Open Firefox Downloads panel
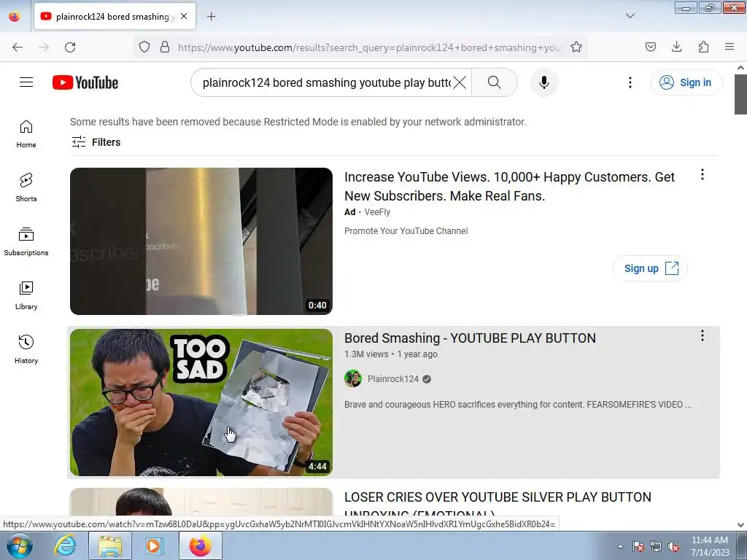The width and height of the screenshot is (747, 560). pyautogui.click(x=676, y=47)
